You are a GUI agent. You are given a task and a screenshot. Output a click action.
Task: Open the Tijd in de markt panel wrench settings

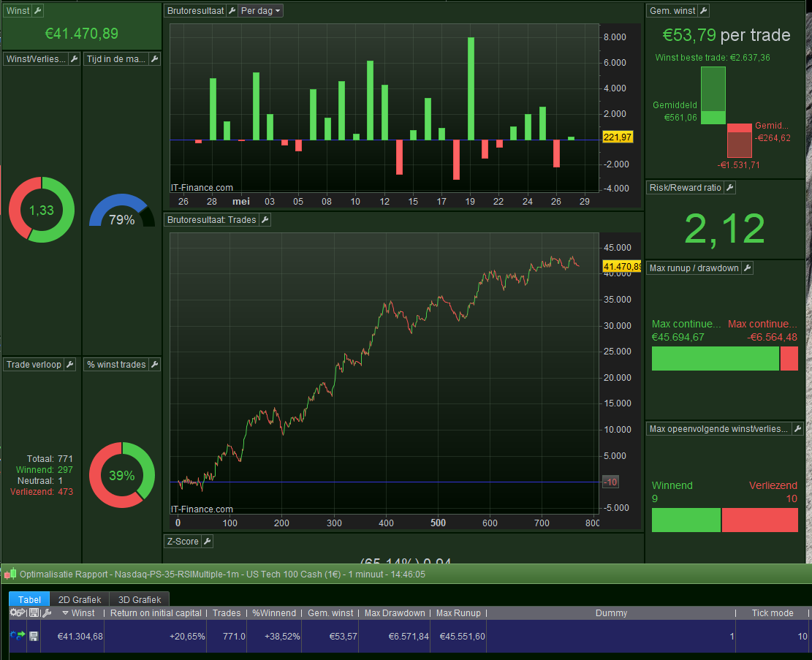[x=154, y=59]
